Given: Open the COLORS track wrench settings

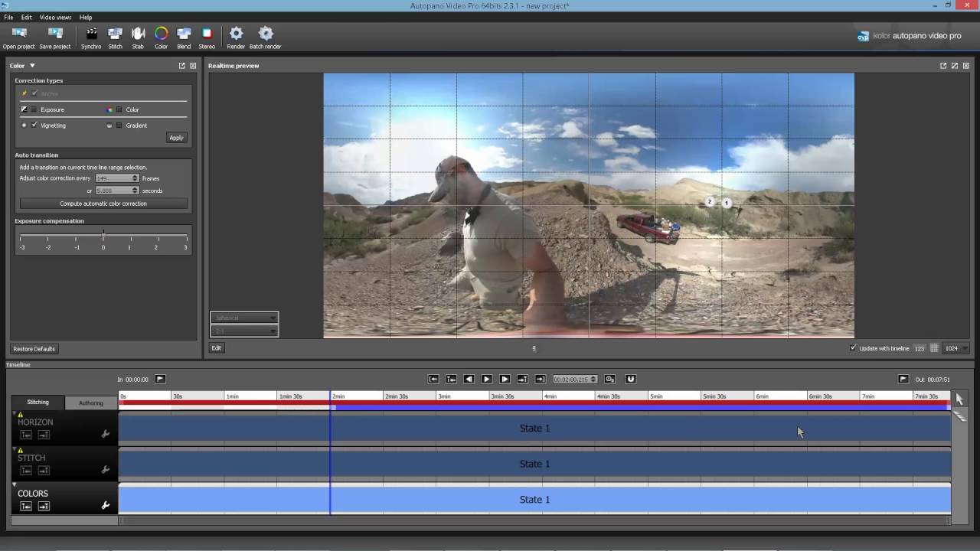Looking at the screenshot, I should tap(106, 506).
